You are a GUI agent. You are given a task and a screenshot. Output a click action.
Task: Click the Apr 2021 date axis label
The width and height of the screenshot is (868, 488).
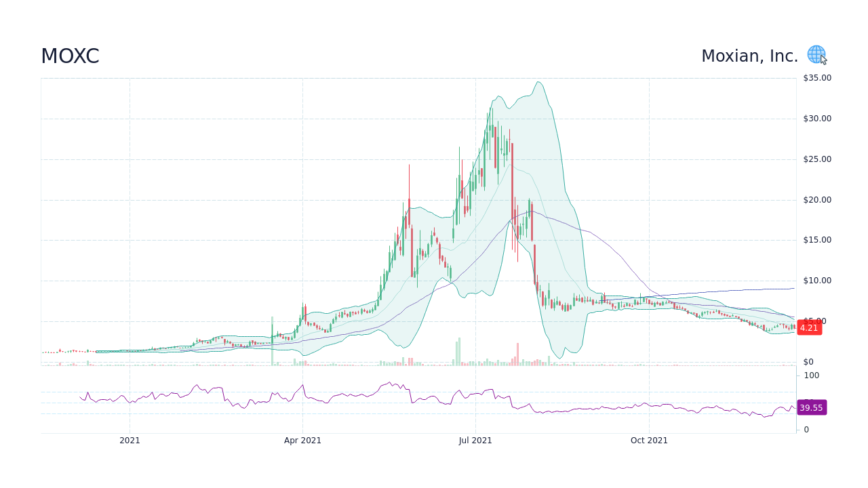(x=302, y=441)
